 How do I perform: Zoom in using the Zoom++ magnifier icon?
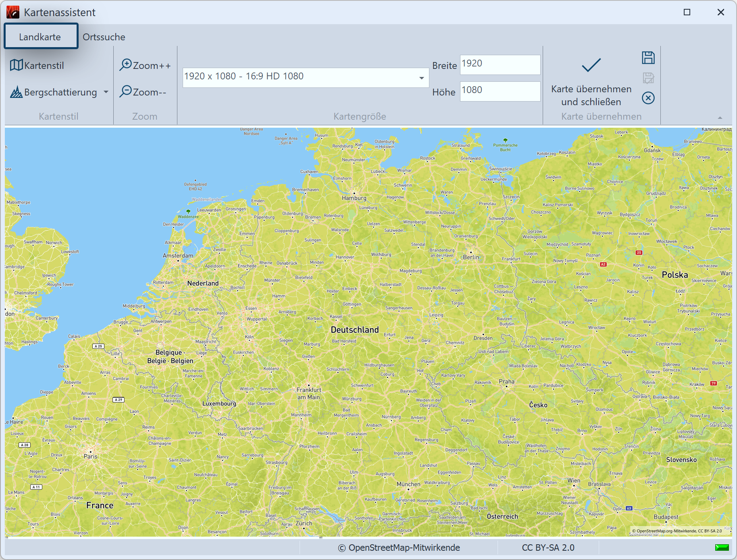click(x=125, y=64)
